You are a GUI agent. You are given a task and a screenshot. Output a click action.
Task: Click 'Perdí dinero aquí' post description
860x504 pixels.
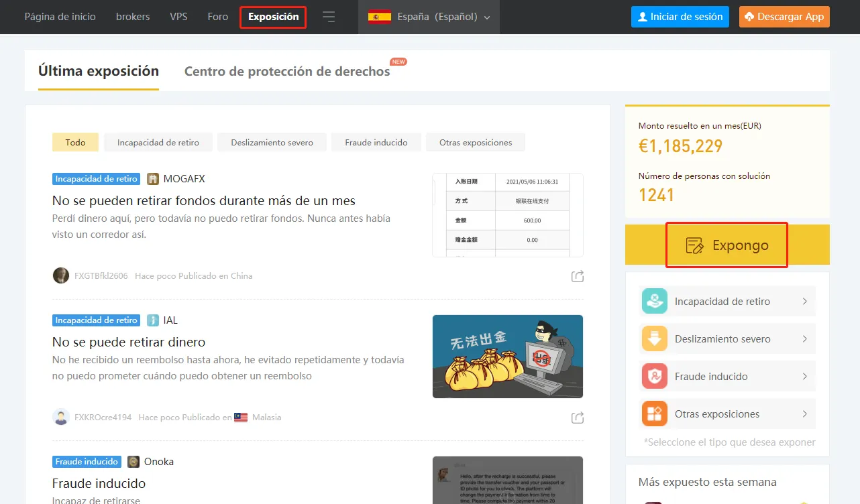pyautogui.click(x=221, y=227)
